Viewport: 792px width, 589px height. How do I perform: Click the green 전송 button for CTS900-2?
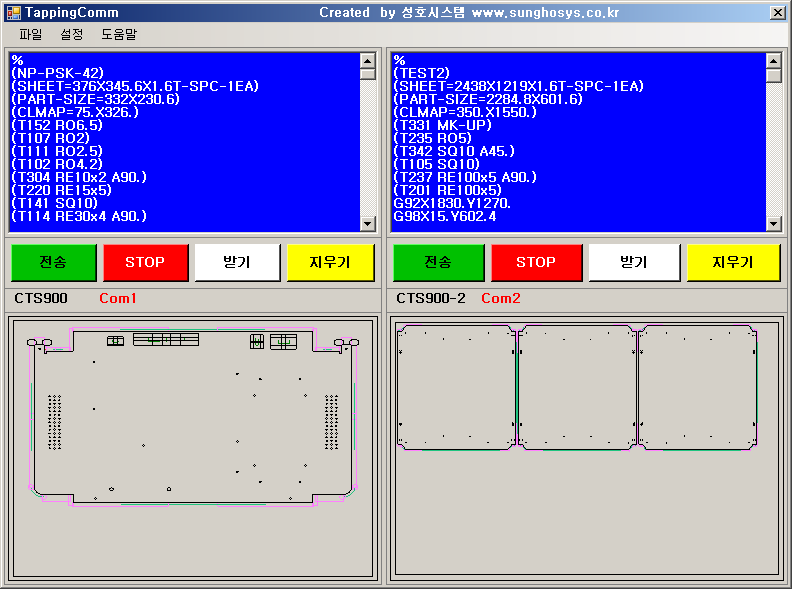click(438, 262)
